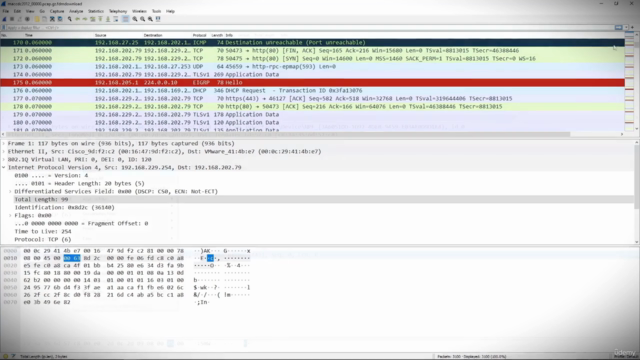Stop the running packet capture

tap(12, 19)
